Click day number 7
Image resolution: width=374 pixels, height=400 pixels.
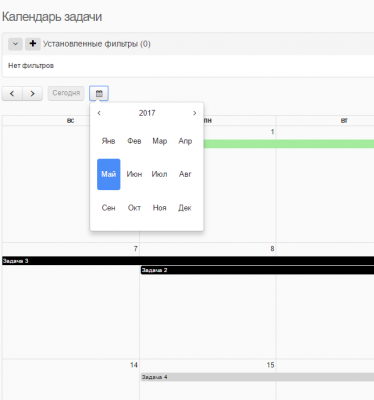point(135,249)
